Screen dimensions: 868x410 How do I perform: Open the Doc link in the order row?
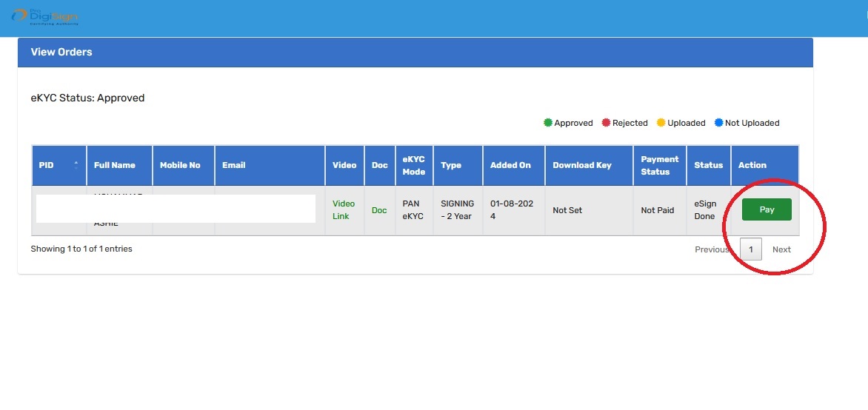[379, 210]
